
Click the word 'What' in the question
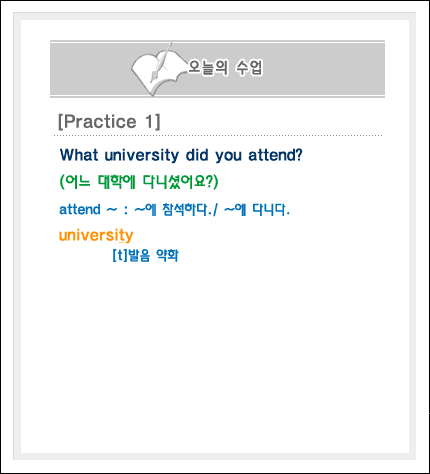pos(79,155)
